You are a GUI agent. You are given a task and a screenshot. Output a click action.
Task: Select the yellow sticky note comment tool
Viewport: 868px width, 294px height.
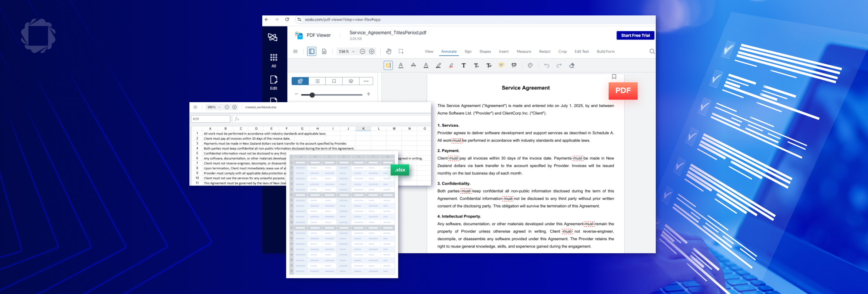[501, 65]
